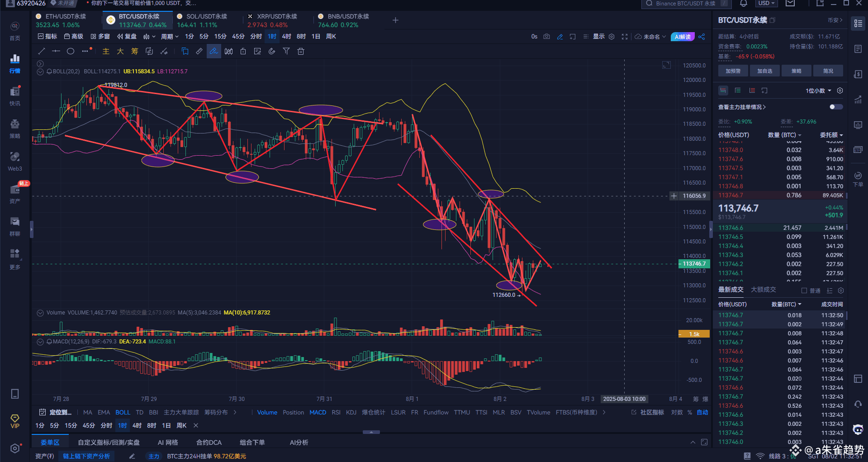Select the ellipse drawing tool

[71, 51]
